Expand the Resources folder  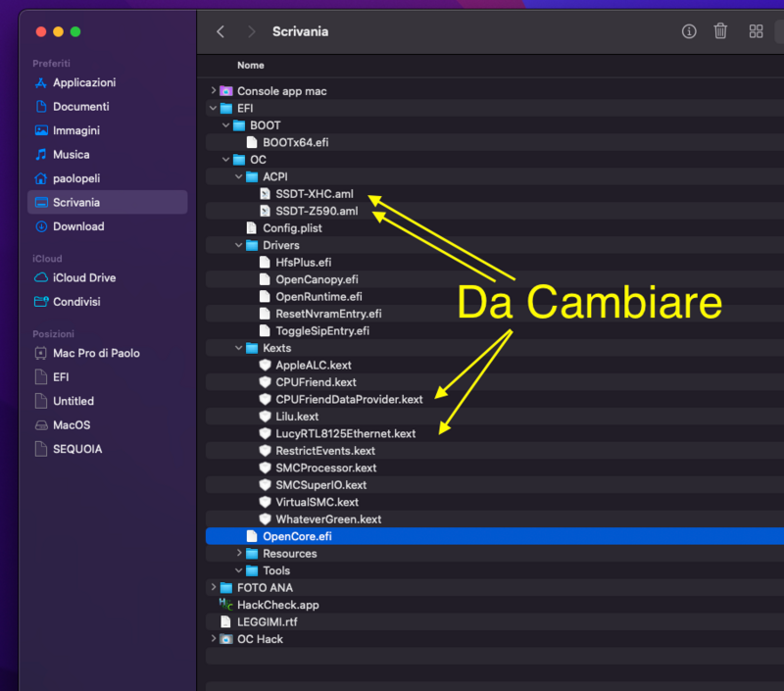(x=239, y=553)
